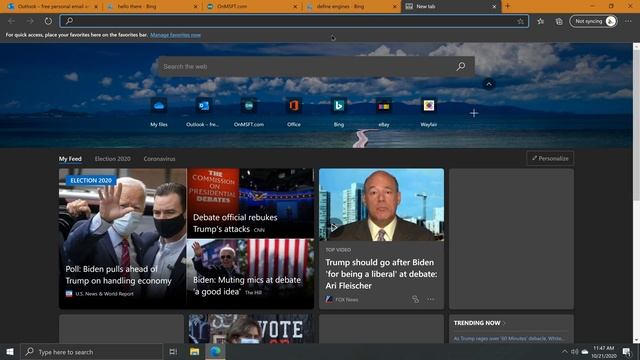Screen dimensions: 640x360
Task: Open a new tab with plus button
Action: pos(508,6)
